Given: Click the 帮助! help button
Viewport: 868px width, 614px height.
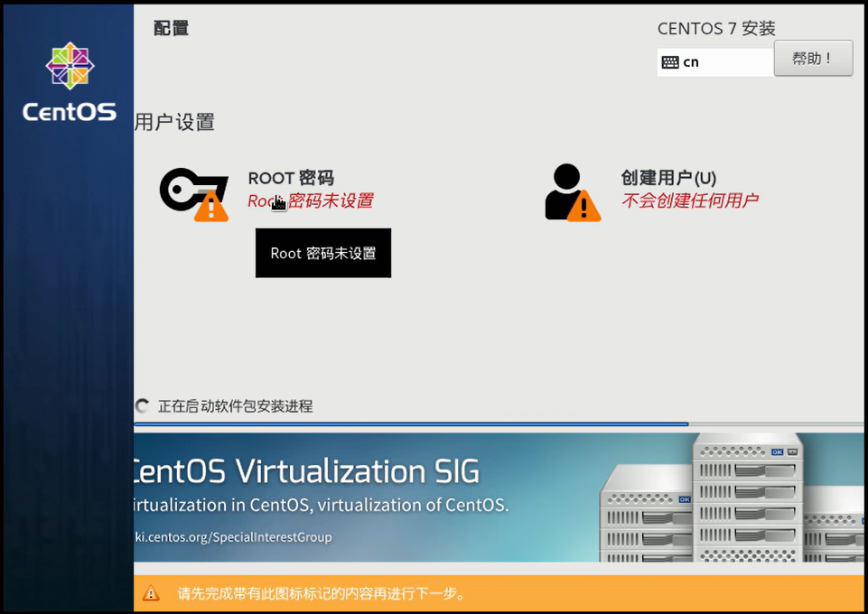Looking at the screenshot, I should pos(813,58).
